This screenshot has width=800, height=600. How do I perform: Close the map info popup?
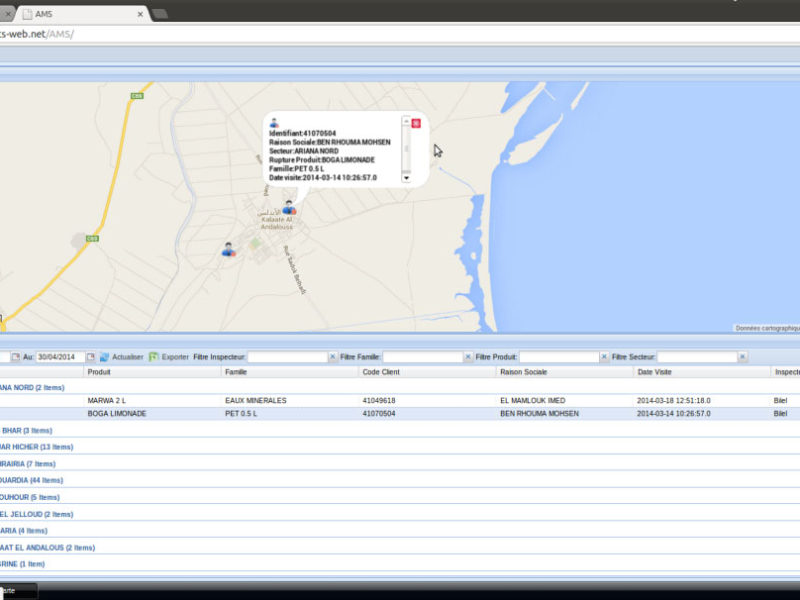416,123
